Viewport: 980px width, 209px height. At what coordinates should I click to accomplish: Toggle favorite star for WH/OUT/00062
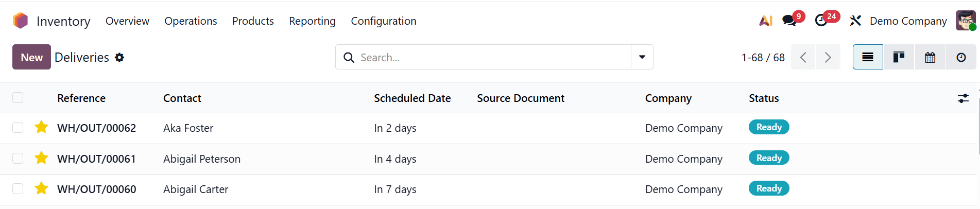pyautogui.click(x=41, y=127)
